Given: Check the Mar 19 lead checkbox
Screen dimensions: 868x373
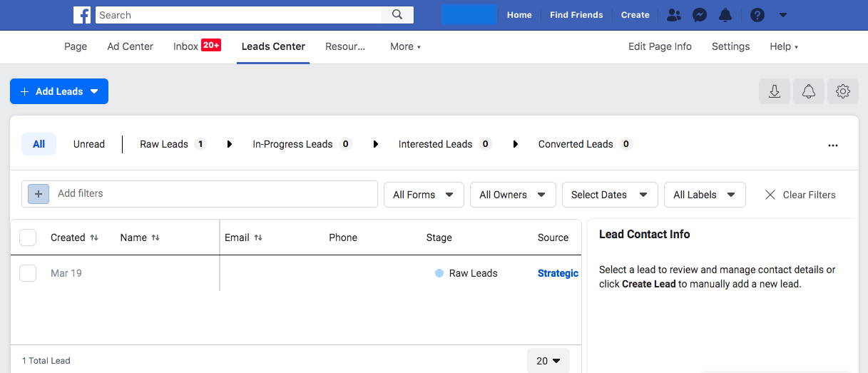Looking at the screenshot, I should click(x=28, y=273).
